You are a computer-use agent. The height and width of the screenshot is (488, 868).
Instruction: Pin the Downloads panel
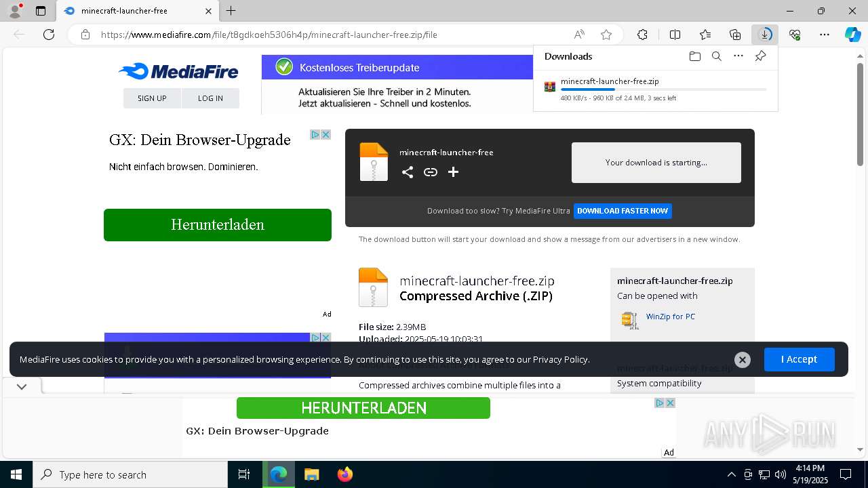coord(761,56)
